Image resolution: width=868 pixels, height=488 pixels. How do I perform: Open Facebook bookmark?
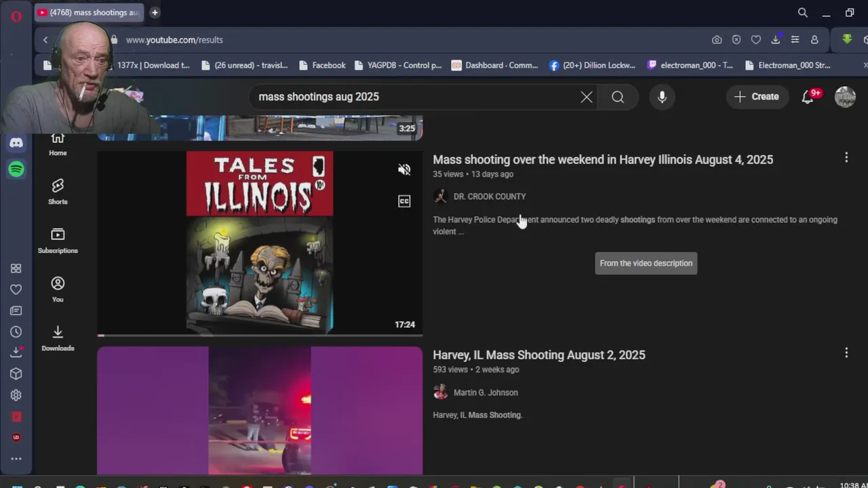[321, 65]
